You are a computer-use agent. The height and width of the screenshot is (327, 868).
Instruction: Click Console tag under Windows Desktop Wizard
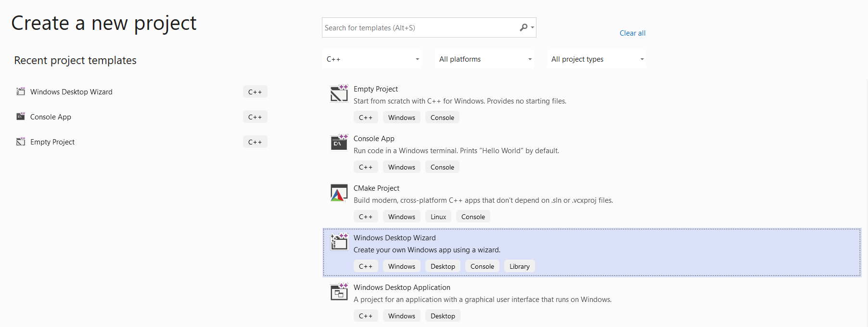coord(482,266)
